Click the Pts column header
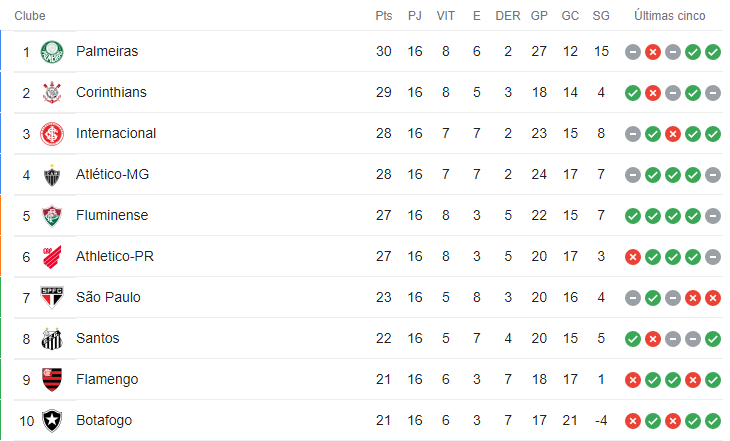Viewport: 730px width, 441px height. [384, 16]
